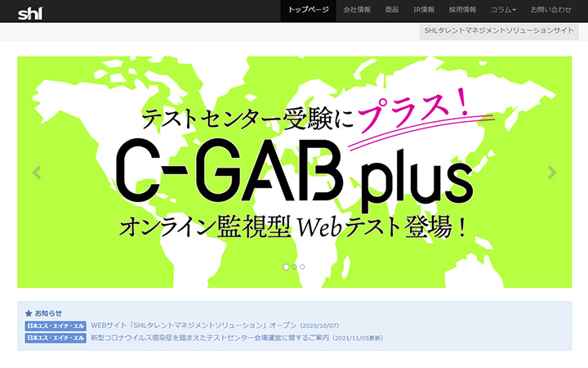This screenshot has height=368, width=588.
Task: Open the コラム dropdown menu
Action: (503, 10)
